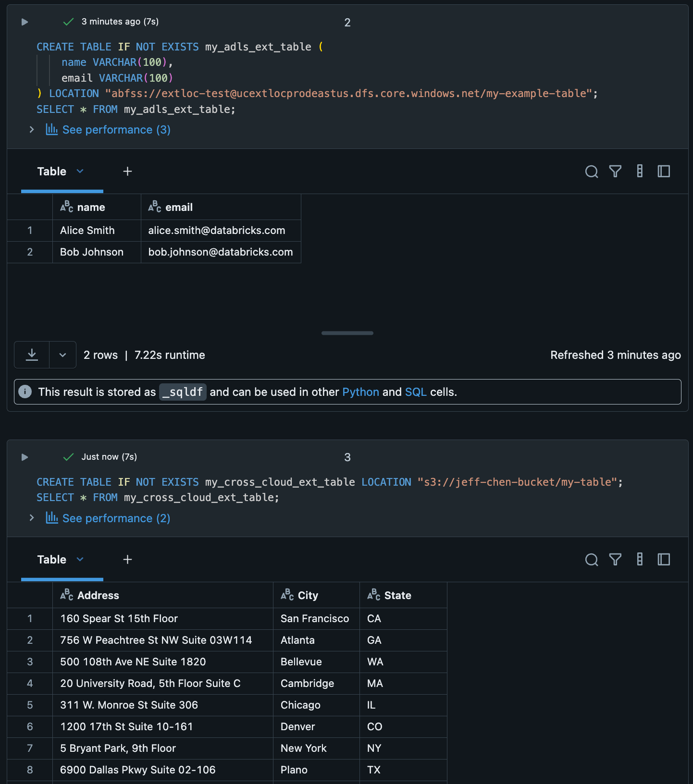Image resolution: width=693 pixels, height=784 pixels.
Task: Toggle side panel icon in first table
Action: [664, 171]
